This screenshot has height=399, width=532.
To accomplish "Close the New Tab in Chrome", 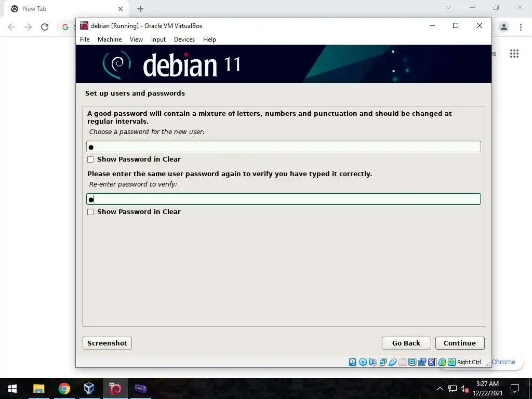I will [x=121, y=9].
